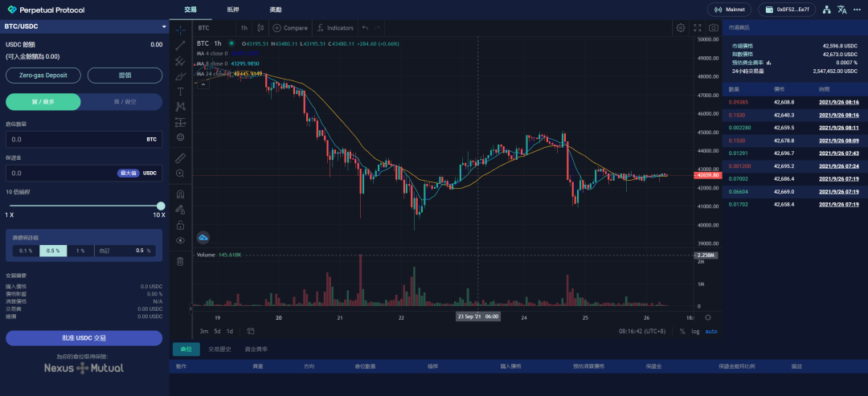868x396 pixels.
Task: Toggle log scale on chart
Action: tap(695, 331)
